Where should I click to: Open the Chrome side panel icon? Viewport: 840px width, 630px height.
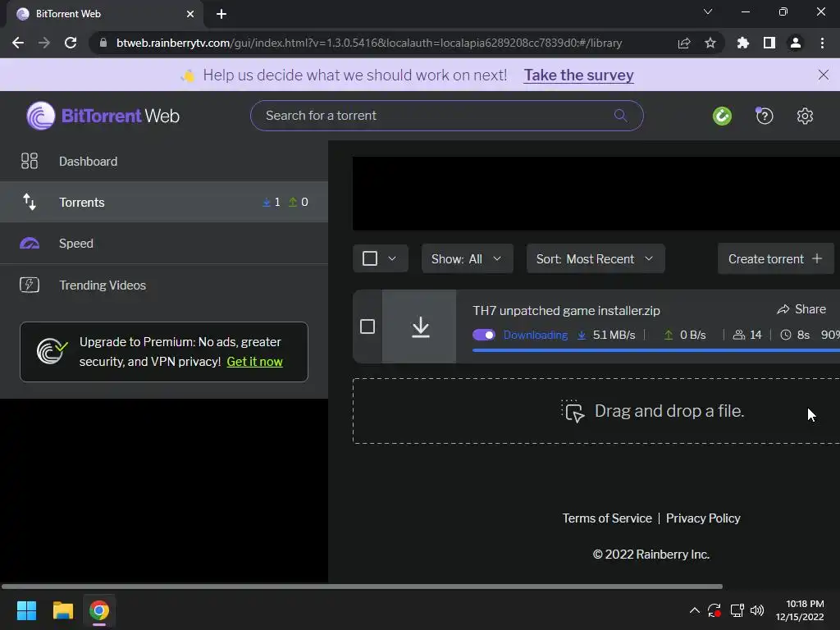(769, 43)
